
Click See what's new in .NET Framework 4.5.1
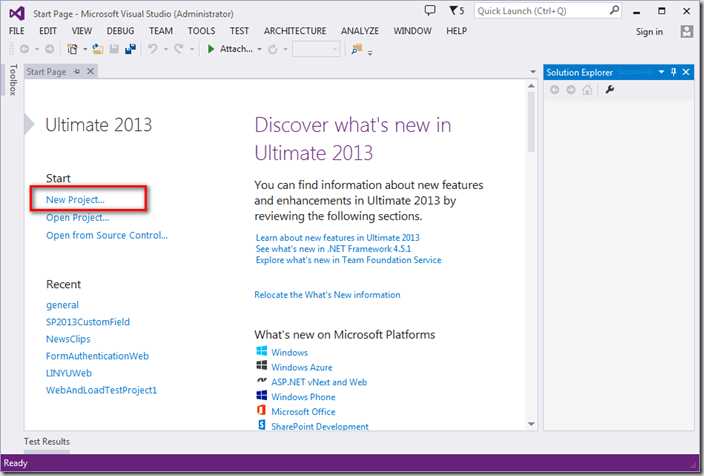333,248
